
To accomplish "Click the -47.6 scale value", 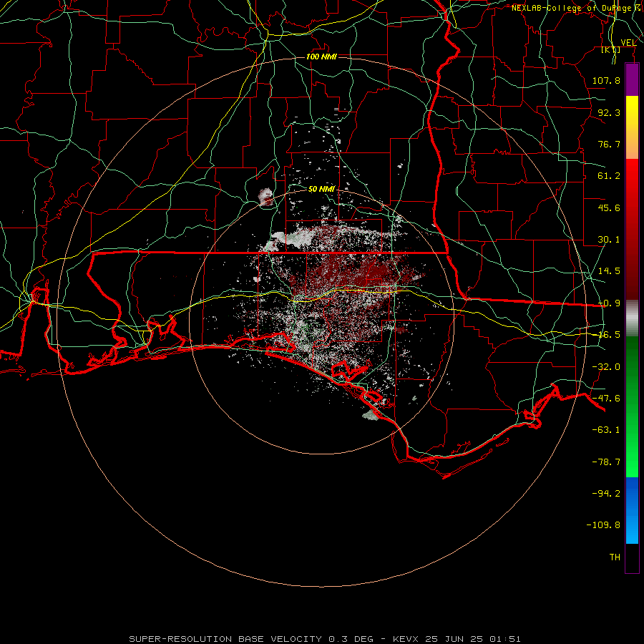I will 606,399.
